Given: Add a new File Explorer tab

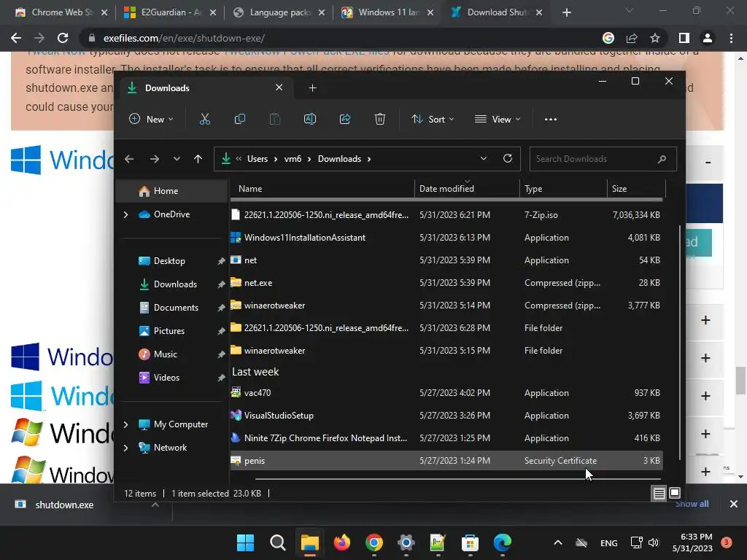Looking at the screenshot, I should pos(312,88).
